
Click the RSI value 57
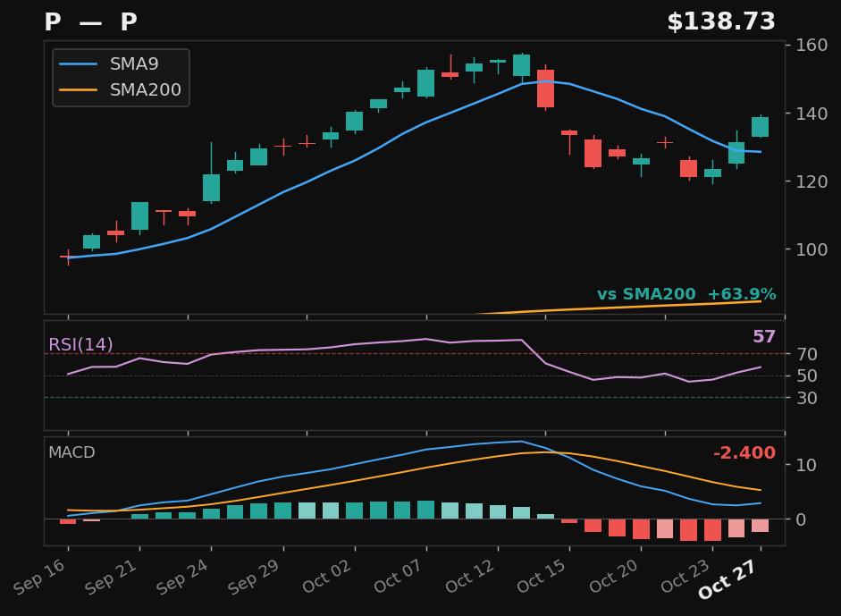point(764,336)
